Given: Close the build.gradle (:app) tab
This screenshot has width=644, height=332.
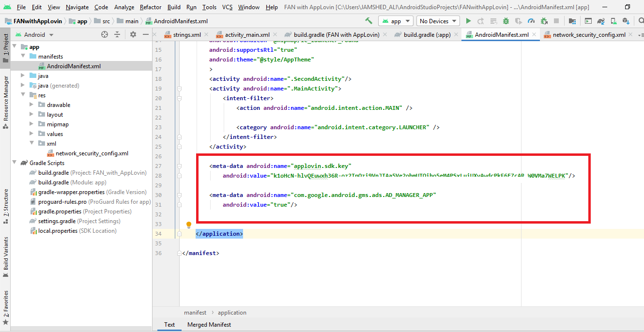Looking at the screenshot, I should point(456,35).
